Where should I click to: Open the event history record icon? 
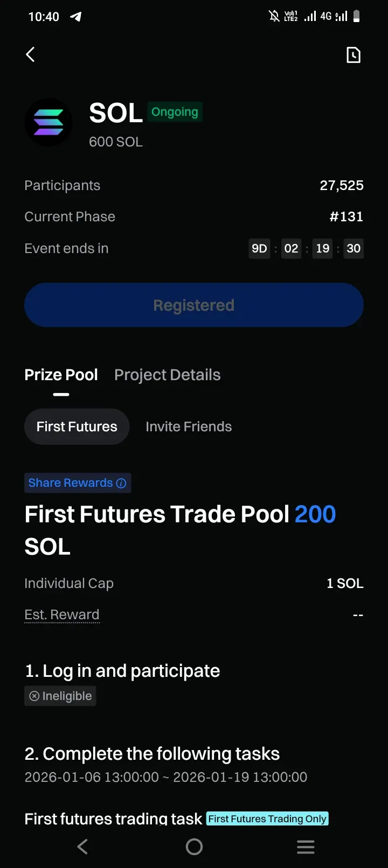coord(353,55)
